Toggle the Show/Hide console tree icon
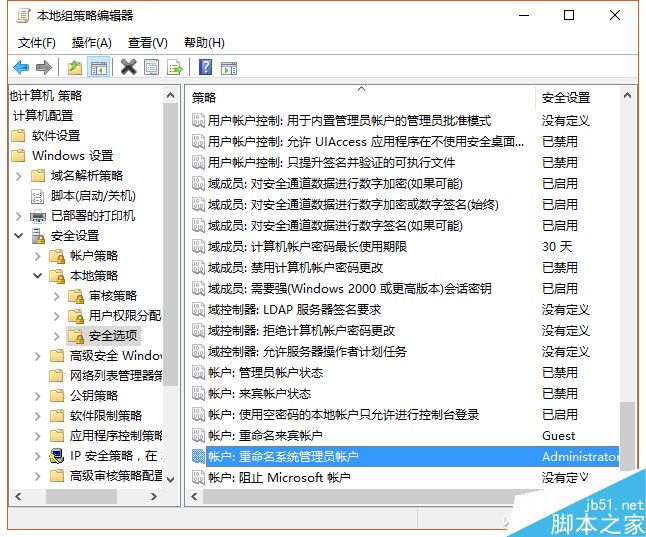 click(99, 68)
